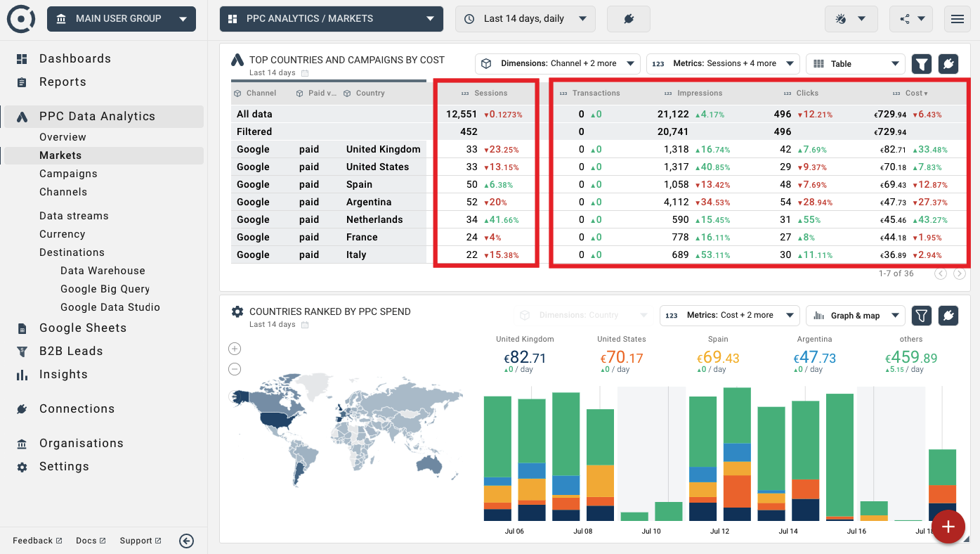Open Insights in sidebar

tap(63, 374)
